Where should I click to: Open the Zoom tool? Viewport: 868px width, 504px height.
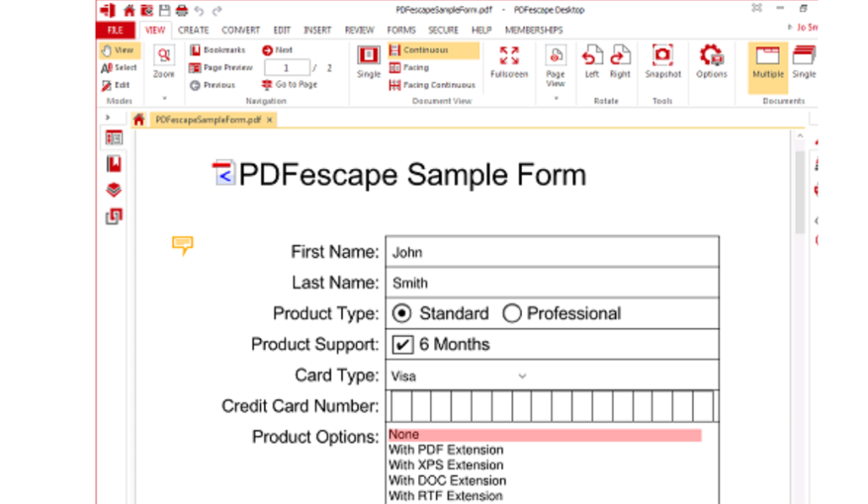[162, 61]
